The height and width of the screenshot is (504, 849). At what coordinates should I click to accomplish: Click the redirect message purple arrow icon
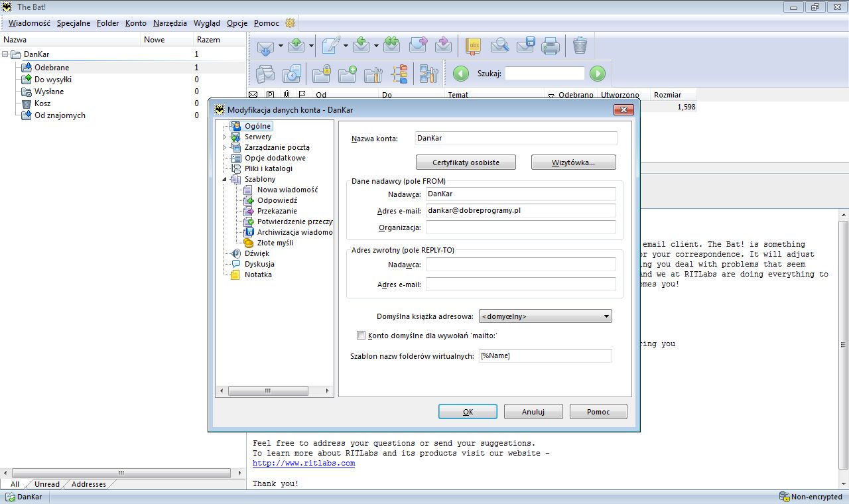[443, 46]
